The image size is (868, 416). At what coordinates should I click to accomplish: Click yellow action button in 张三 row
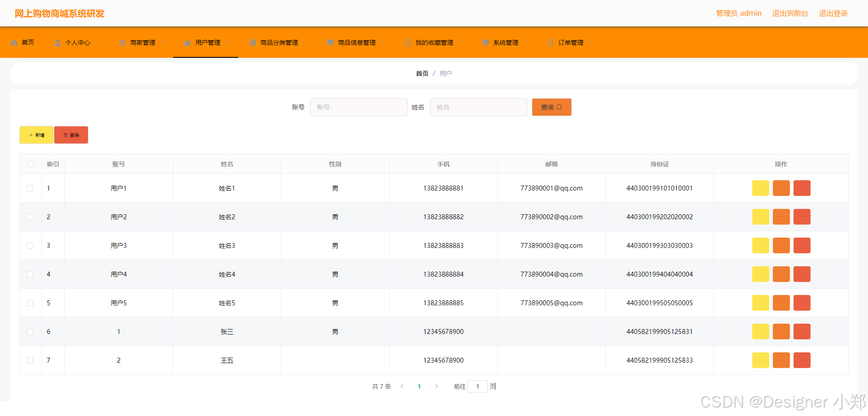point(760,332)
